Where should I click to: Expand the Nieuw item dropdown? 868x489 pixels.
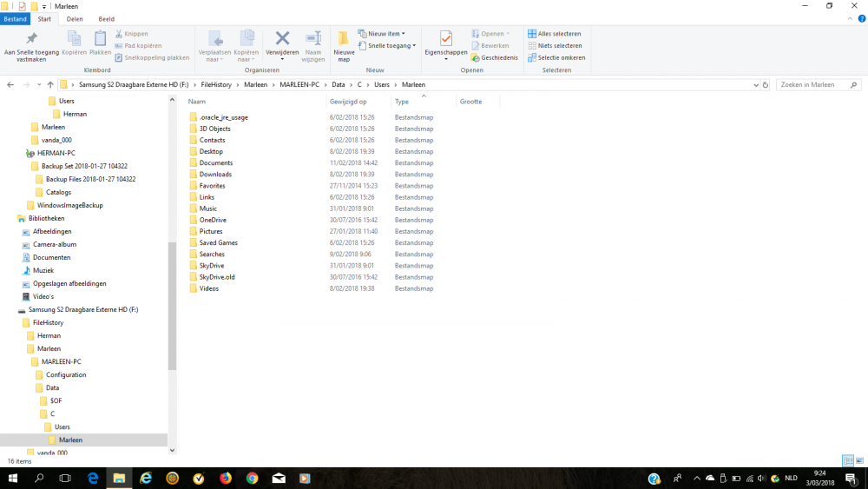click(385, 34)
